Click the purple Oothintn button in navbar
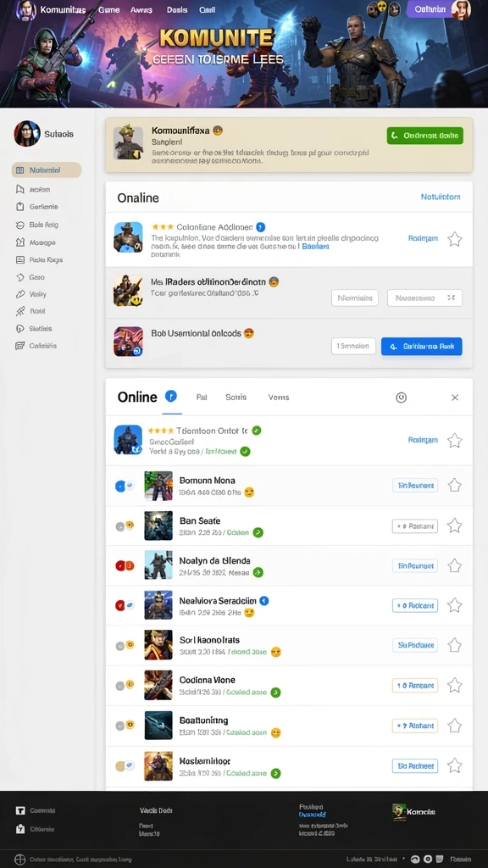This screenshot has width=488, height=868. click(430, 9)
